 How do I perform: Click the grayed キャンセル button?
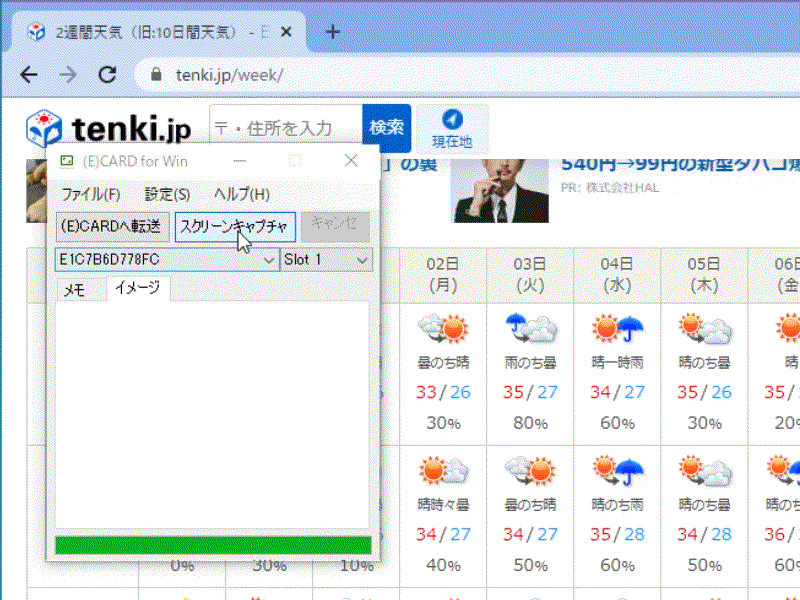[335, 227]
